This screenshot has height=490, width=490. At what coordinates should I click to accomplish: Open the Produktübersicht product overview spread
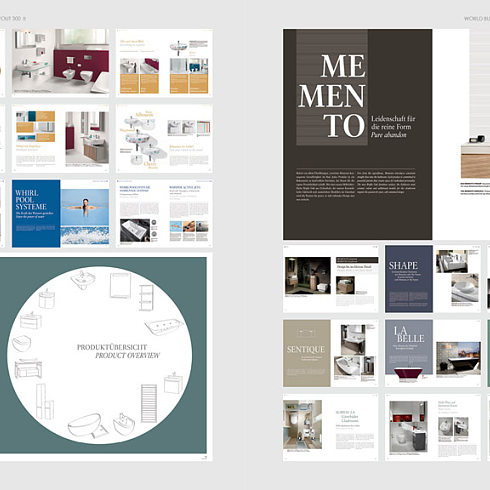103,355
